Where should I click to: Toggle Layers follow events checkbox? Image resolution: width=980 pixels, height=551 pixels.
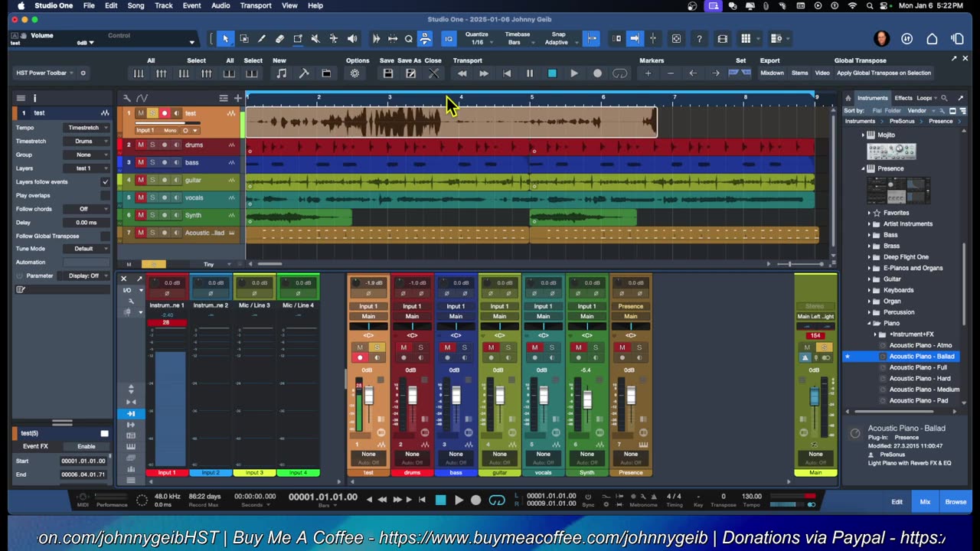[105, 182]
